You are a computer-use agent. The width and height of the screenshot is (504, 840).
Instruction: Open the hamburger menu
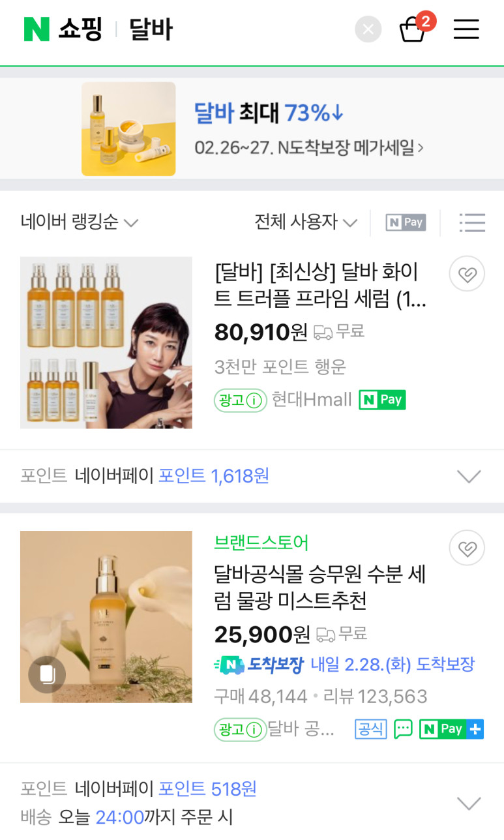click(x=466, y=29)
